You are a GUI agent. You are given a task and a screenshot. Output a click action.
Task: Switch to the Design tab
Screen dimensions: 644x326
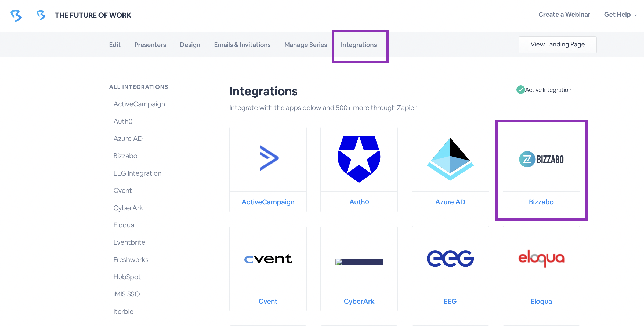190,45
